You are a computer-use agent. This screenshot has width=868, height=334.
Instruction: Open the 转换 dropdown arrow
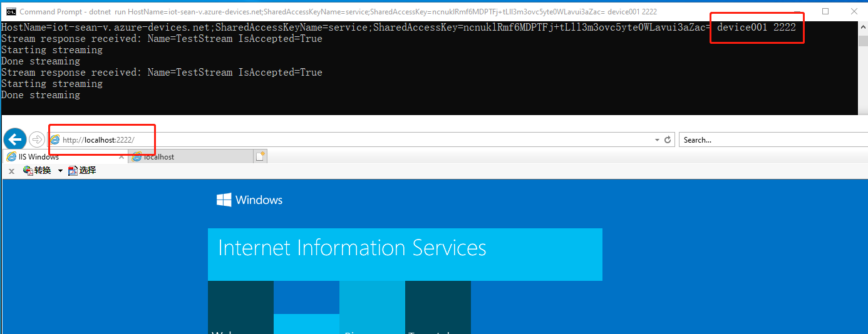pos(60,171)
